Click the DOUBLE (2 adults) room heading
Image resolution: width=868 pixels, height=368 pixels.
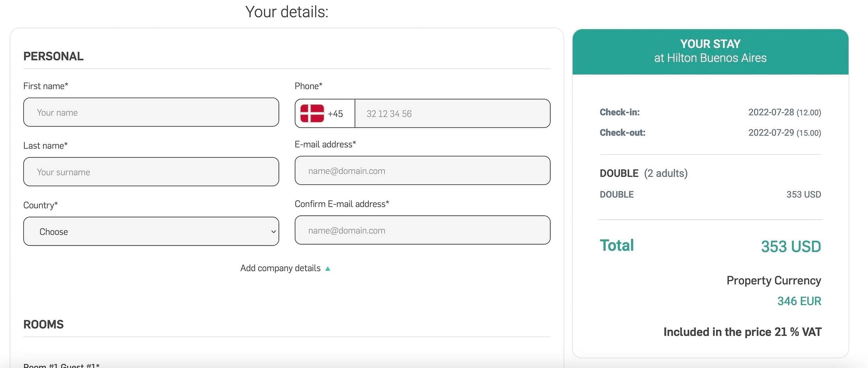point(643,173)
